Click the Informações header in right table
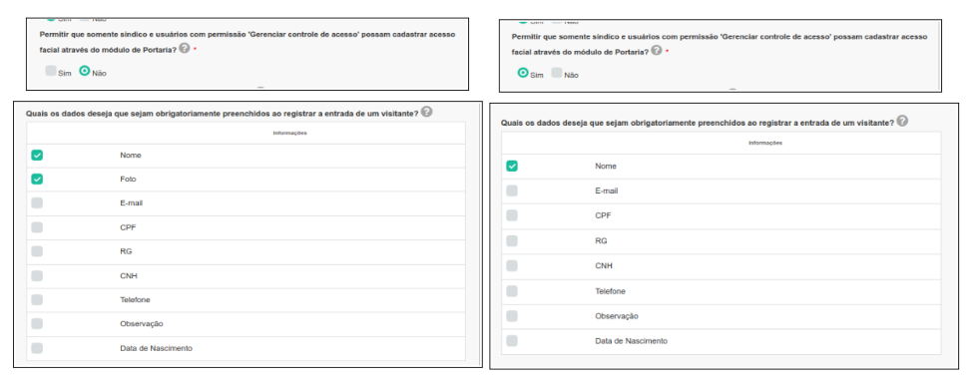The height and width of the screenshot is (379, 980). pyautogui.click(x=765, y=143)
